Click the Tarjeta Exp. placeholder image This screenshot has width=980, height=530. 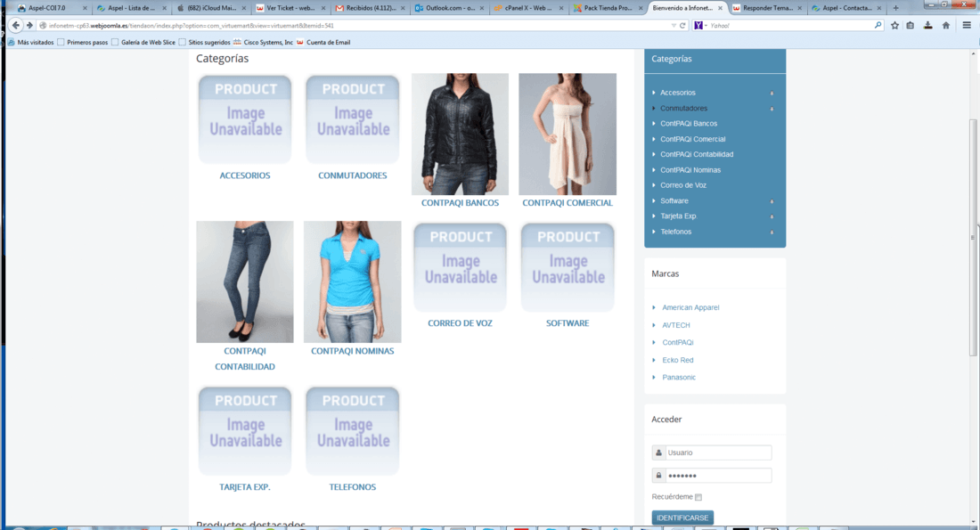pos(245,432)
